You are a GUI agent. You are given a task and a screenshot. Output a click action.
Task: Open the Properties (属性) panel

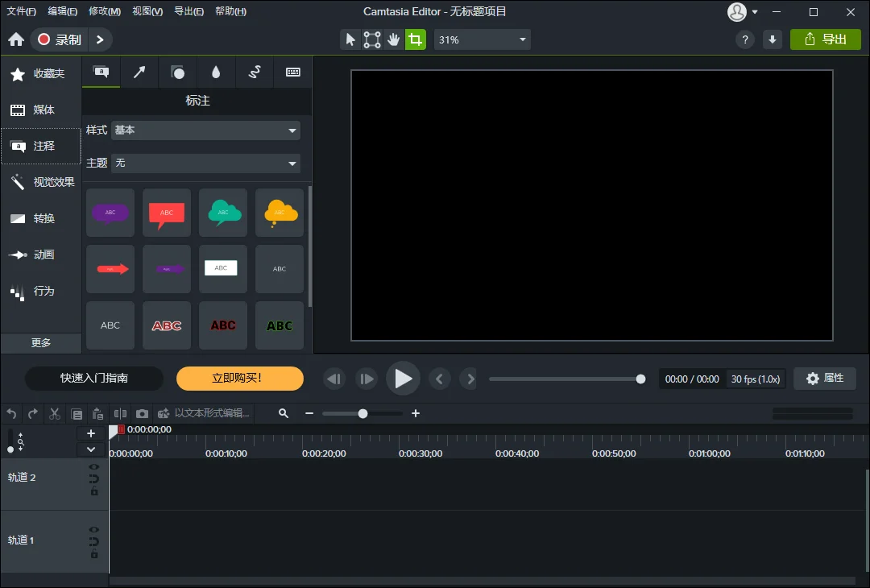click(x=825, y=379)
